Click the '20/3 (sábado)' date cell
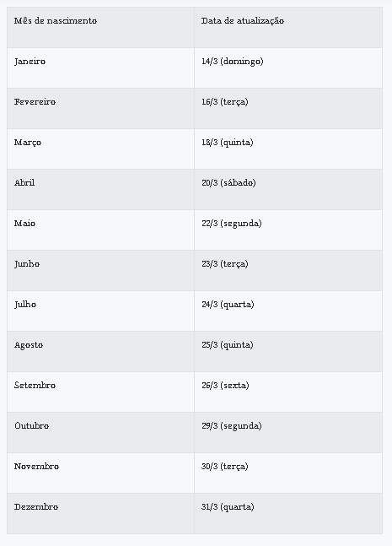This screenshot has width=392, height=546. pyautogui.click(x=288, y=189)
